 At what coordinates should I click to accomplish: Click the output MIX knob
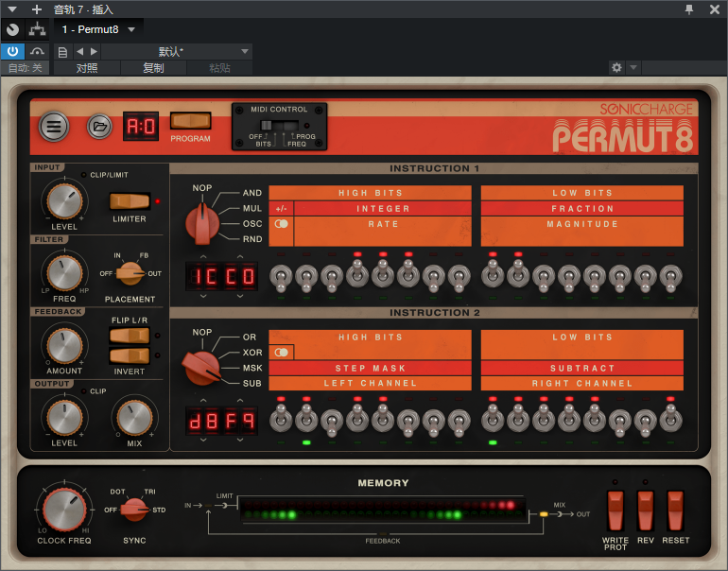[x=134, y=418]
